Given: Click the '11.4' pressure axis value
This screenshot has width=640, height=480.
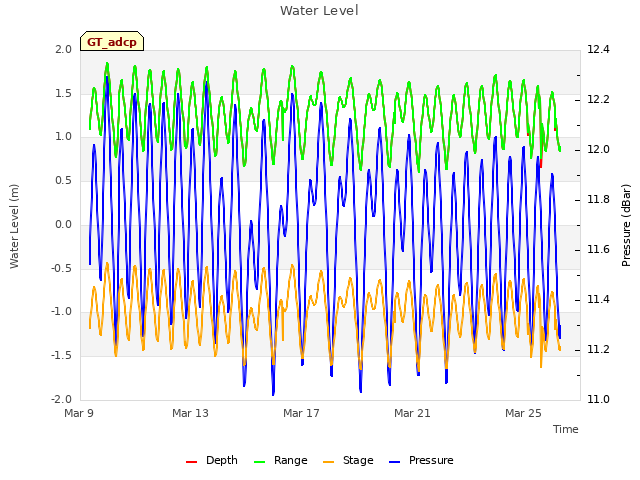Looking at the screenshot, I should point(598,299).
